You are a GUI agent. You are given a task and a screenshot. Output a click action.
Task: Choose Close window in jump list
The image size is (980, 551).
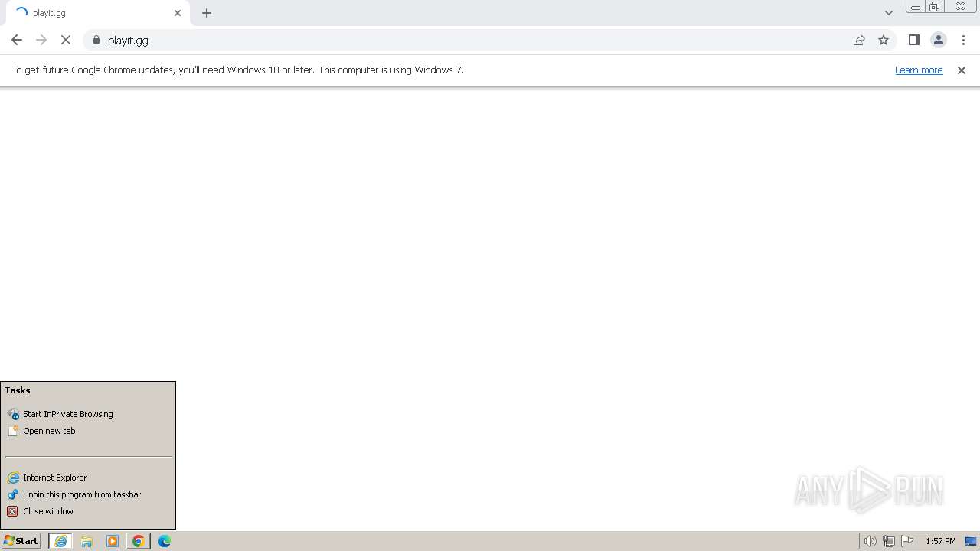click(x=88, y=511)
